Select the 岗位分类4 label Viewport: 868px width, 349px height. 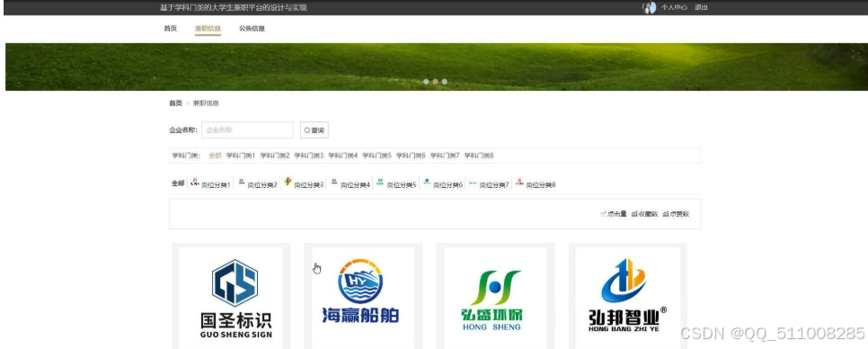(355, 185)
